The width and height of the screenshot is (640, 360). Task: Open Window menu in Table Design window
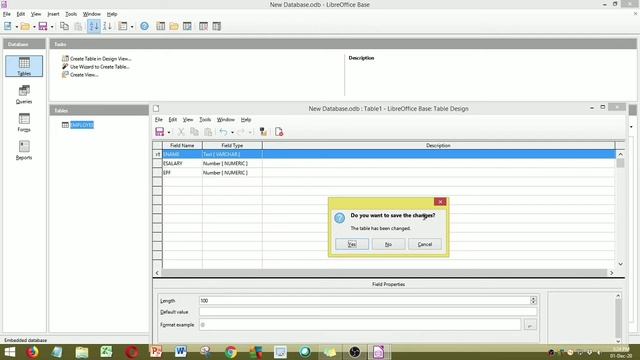click(225, 120)
